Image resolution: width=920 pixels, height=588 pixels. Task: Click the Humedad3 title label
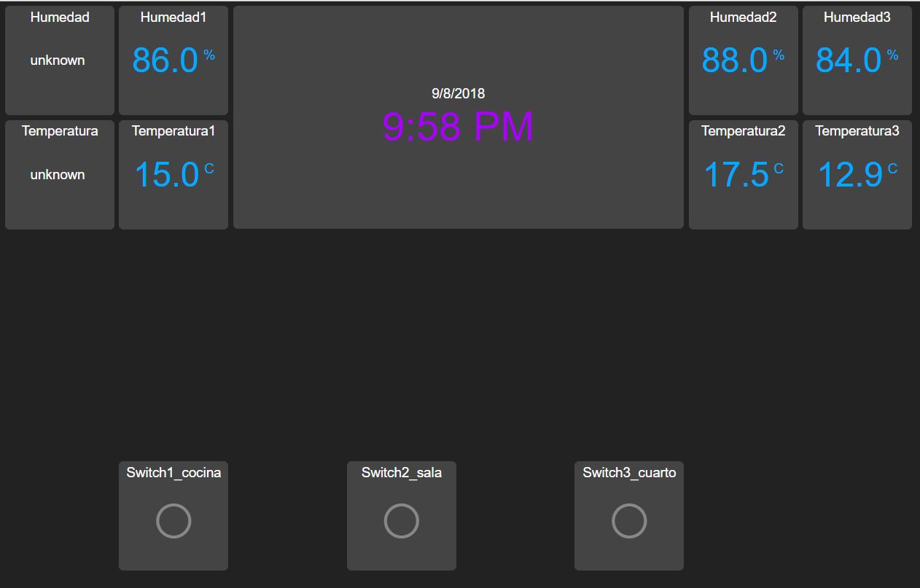click(x=857, y=17)
